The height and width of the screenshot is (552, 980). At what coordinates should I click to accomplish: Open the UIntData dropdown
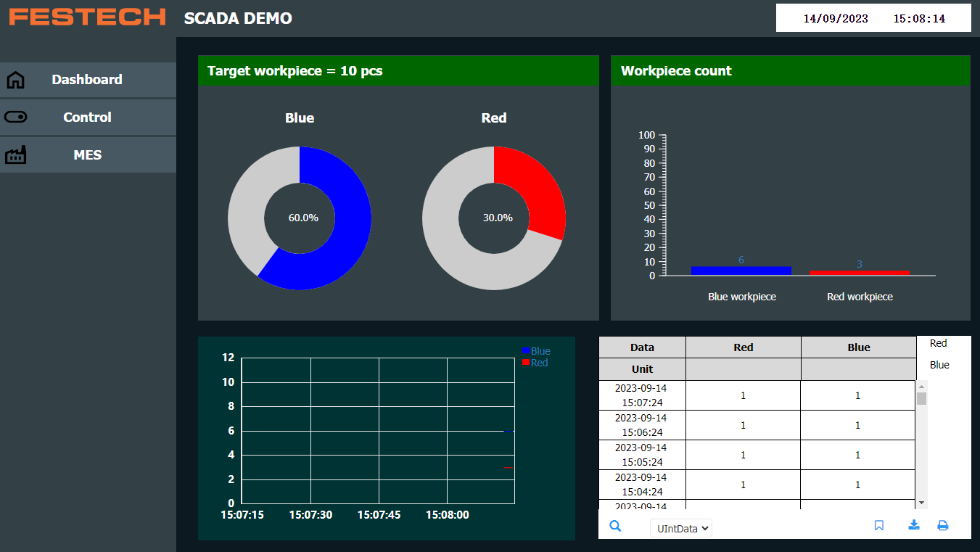coord(681,528)
